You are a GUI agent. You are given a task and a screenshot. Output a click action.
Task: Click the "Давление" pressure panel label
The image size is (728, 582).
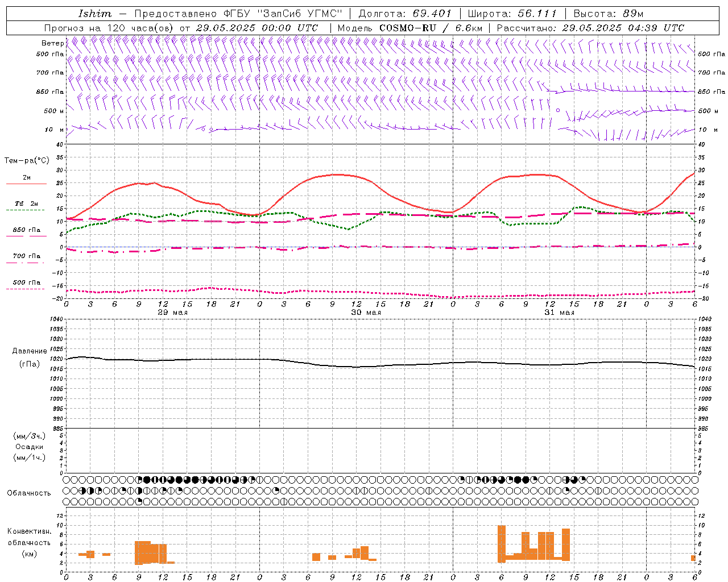(x=30, y=351)
